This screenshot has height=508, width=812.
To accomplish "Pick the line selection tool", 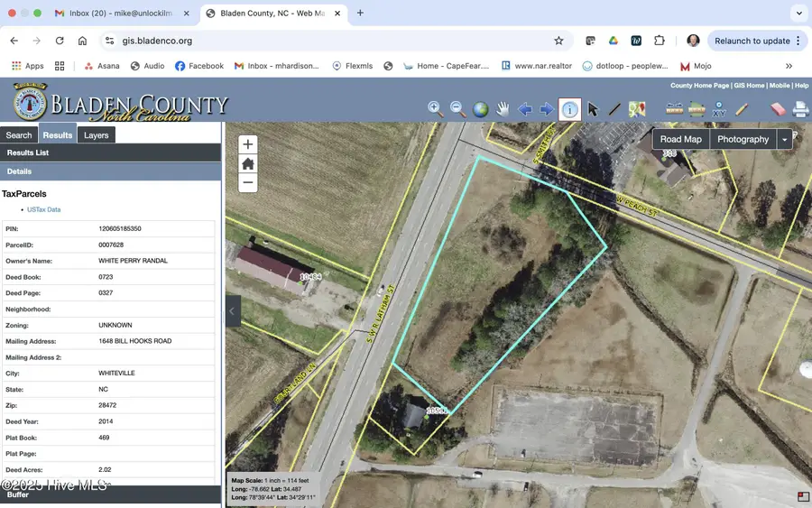I will (614, 109).
